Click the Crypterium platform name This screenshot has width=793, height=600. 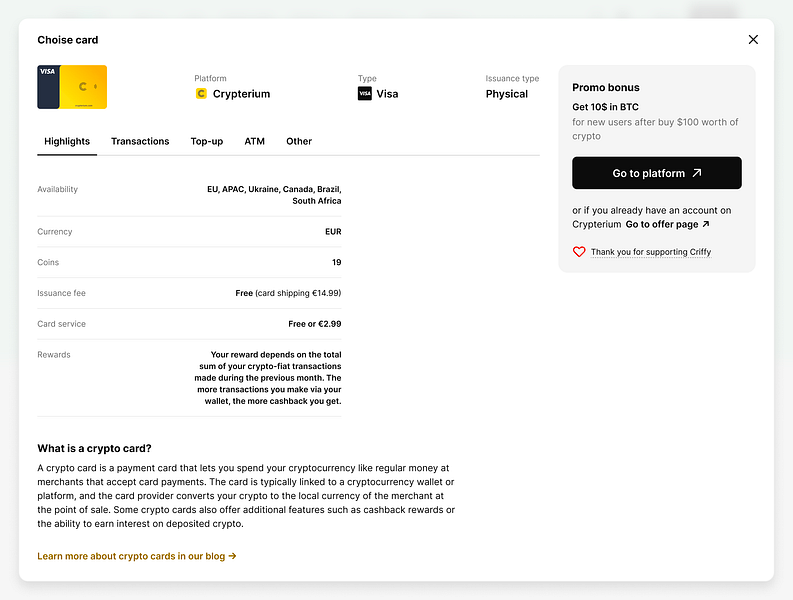click(x=241, y=94)
